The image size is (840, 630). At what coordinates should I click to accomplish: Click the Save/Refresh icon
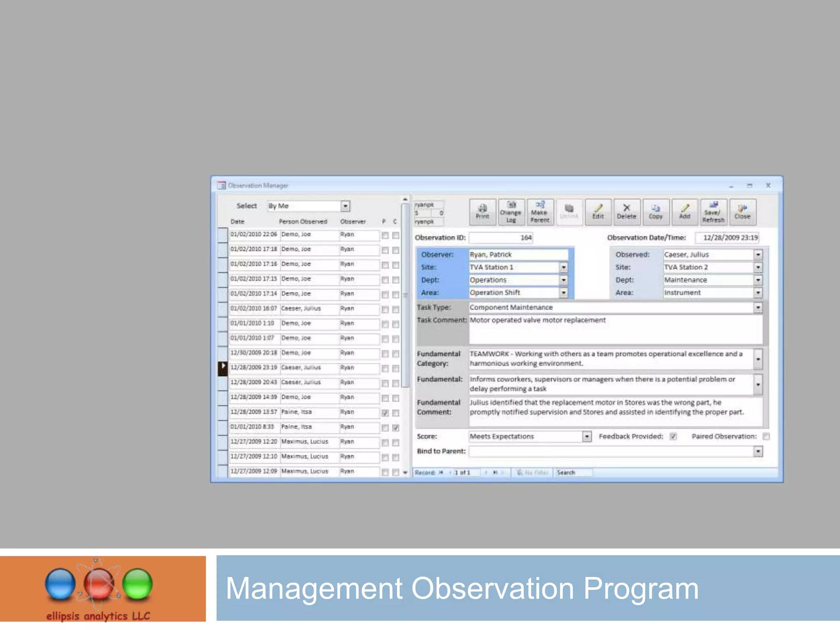tap(713, 212)
